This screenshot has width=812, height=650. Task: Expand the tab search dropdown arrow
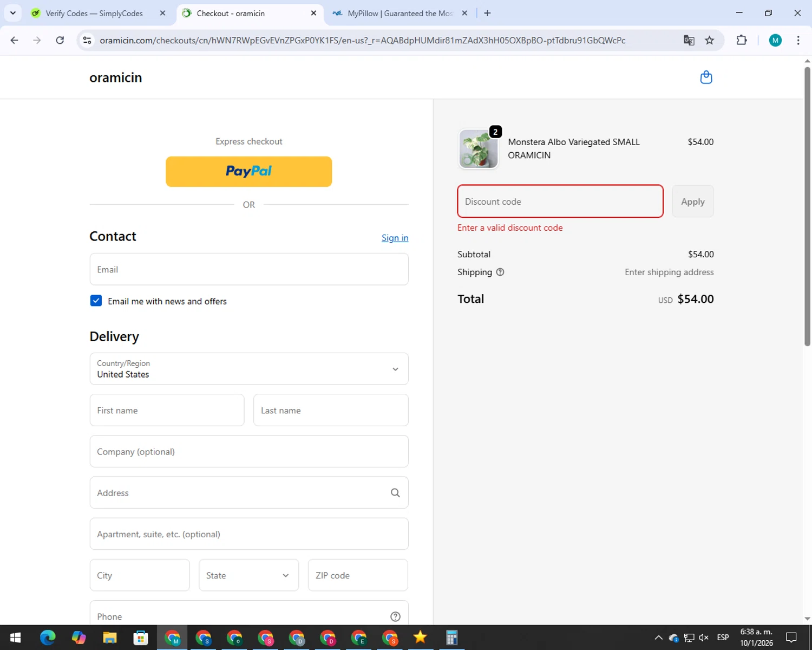13,13
